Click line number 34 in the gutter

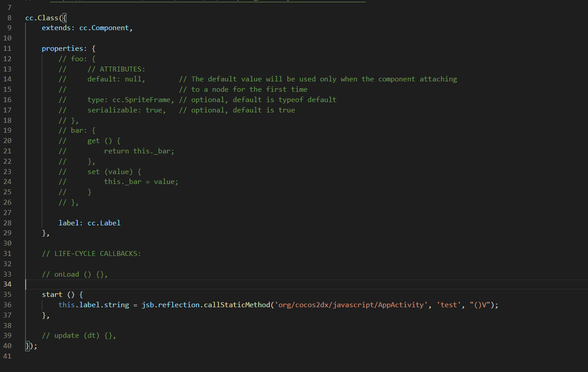point(7,284)
